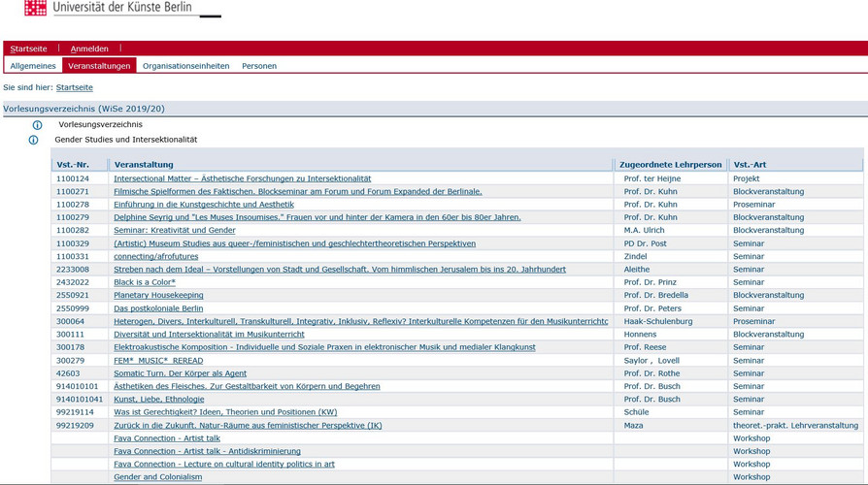Open FEM*_MUSIC*_REREAD course
The height and width of the screenshot is (485, 868).
pyautogui.click(x=158, y=361)
